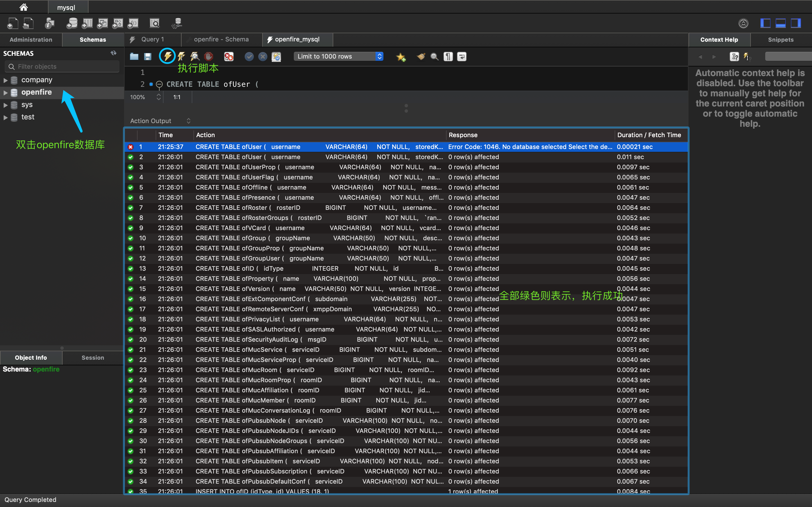Create new function icon in toolbar

point(133,23)
